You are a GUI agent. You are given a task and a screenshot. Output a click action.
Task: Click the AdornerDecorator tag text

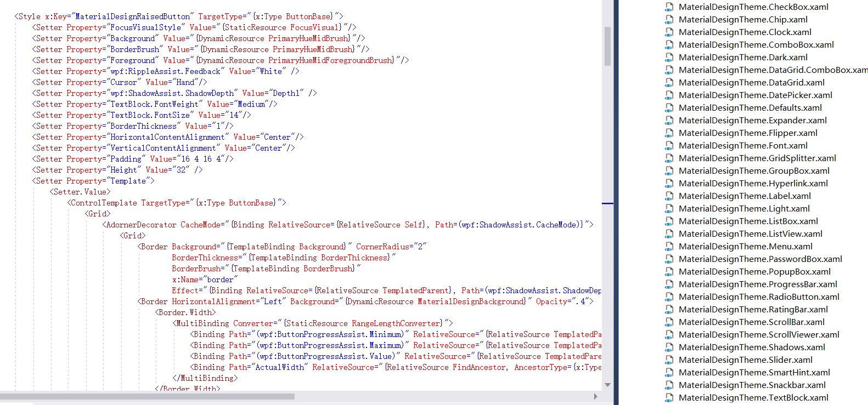(x=141, y=225)
